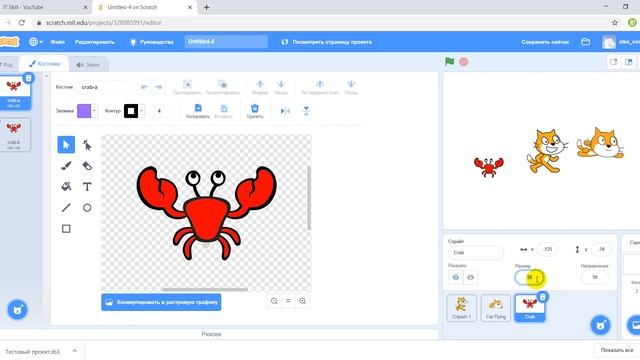This screenshot has width=640, height=360.
Task: Switch to the Costumes tab
Action: 44,64
